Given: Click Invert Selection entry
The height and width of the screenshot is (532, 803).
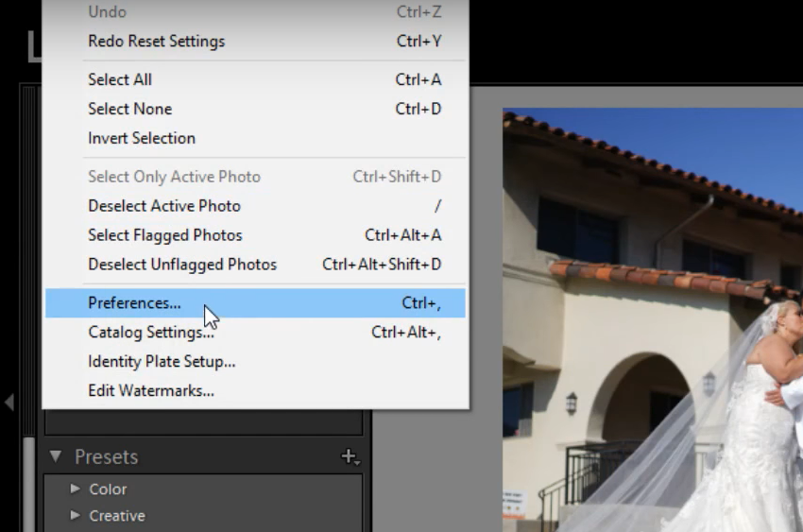Looking at the screenshot, I should tap(255, 138).
